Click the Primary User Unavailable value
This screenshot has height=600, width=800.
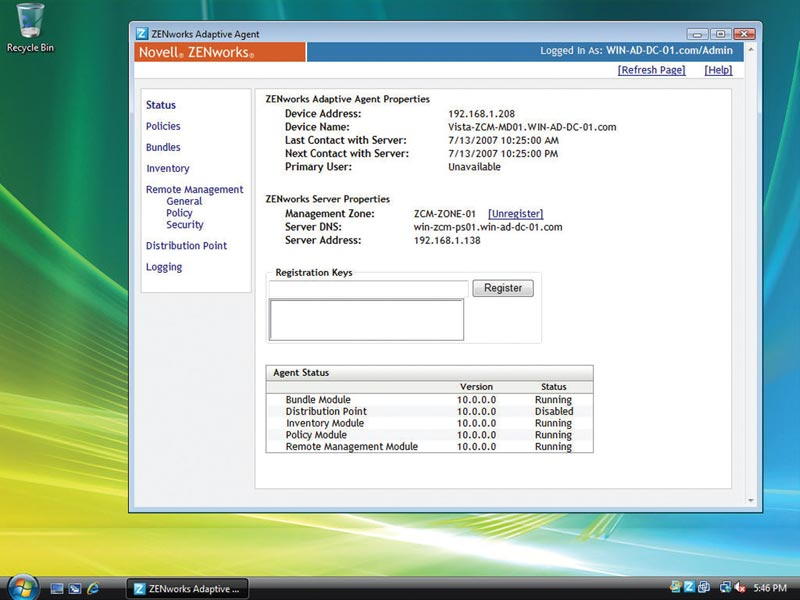474,167
